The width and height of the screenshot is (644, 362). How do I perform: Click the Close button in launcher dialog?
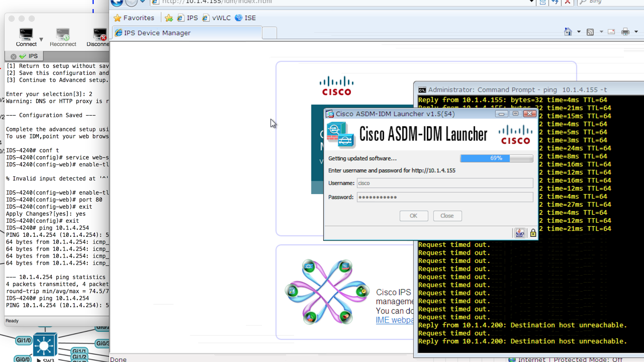tap(448, 216)
